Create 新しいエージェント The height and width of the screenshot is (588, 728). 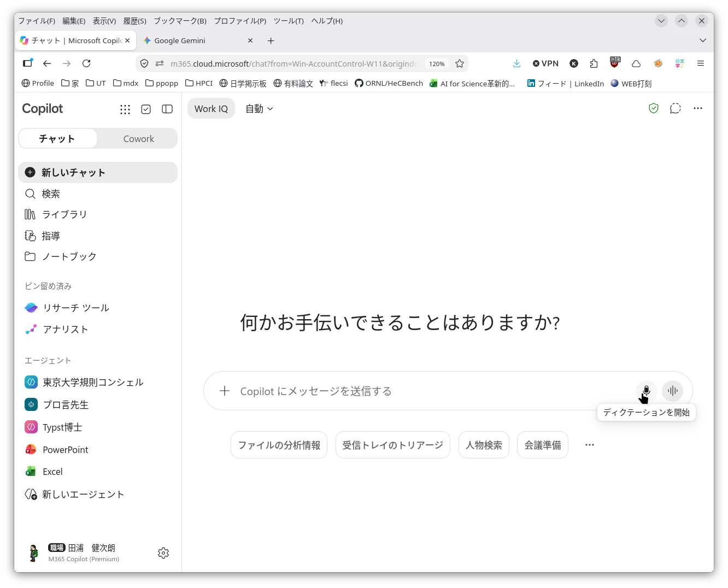point(98,494)
